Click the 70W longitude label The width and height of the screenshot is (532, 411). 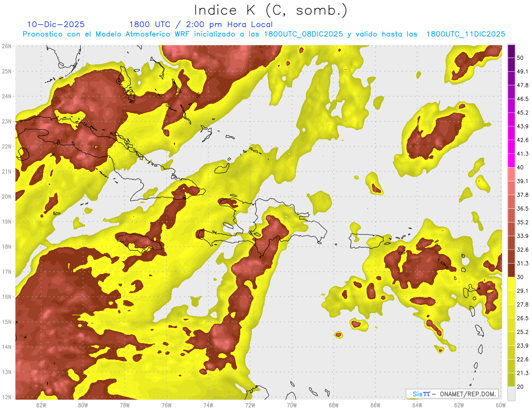tap(292, 405)
